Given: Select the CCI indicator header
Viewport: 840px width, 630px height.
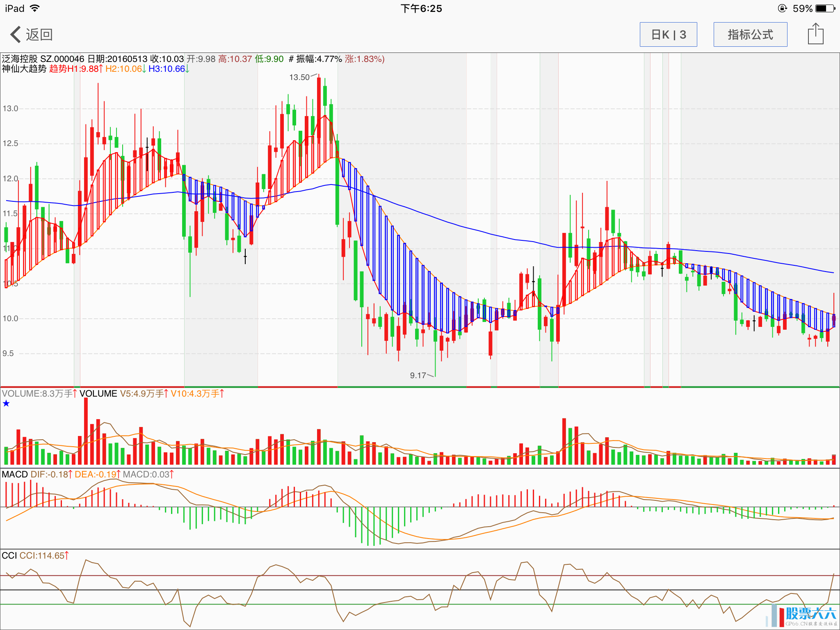Looking at the screenshot, I should 9,556.
